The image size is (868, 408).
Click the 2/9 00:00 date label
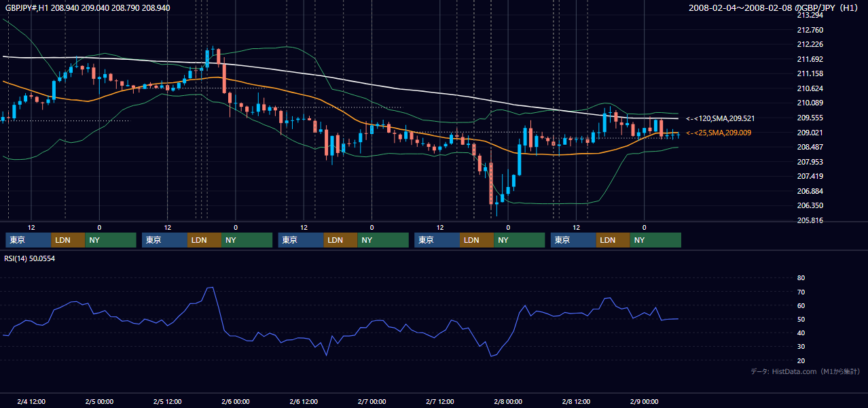[644, 401]
